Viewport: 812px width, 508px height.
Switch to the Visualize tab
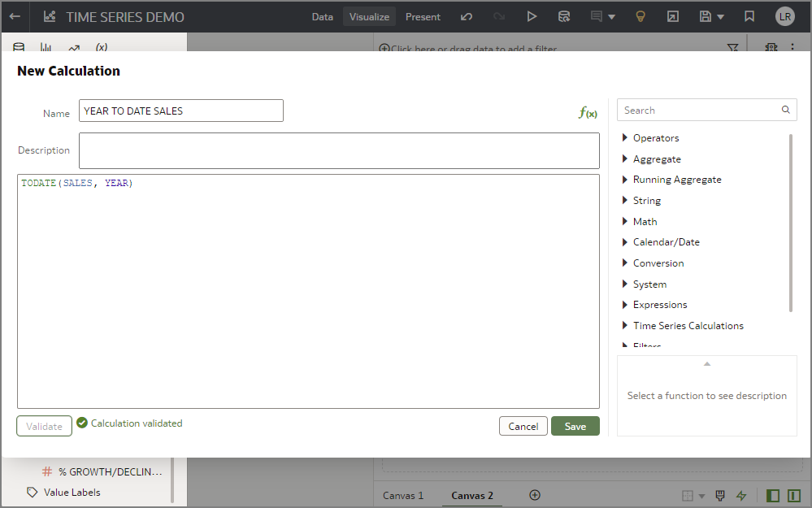click(x=369, y=16)
